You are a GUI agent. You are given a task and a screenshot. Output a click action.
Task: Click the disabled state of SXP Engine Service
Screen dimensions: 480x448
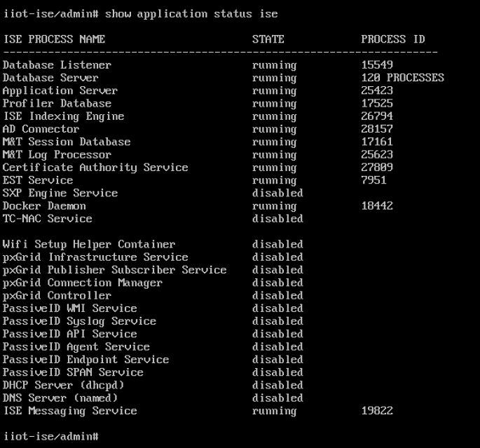click(x=277, y=194)
